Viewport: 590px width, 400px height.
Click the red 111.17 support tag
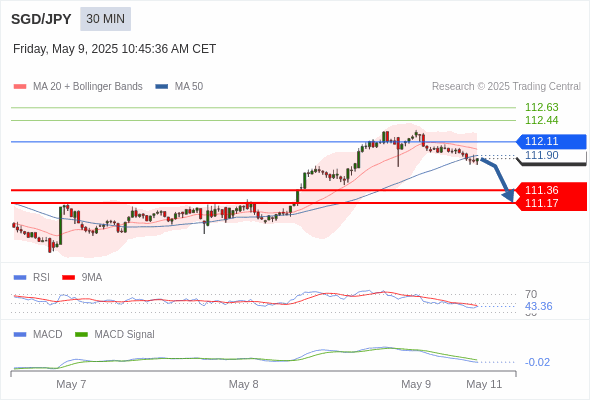(551, 204)
